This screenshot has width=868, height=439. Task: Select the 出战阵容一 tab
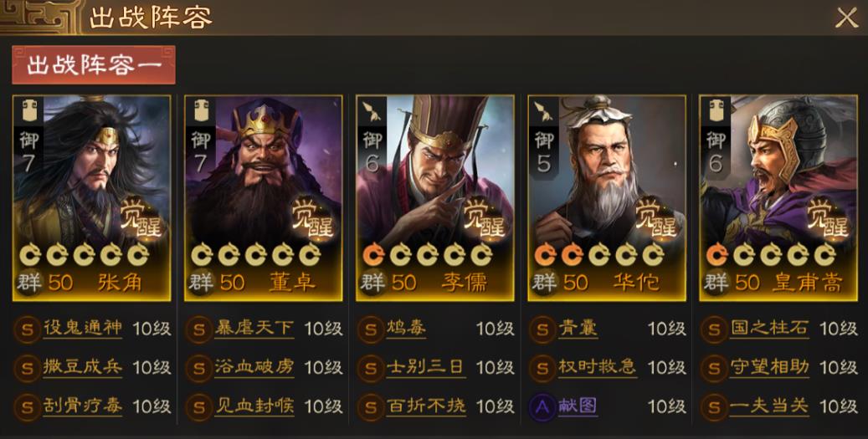tap(94, 64)
